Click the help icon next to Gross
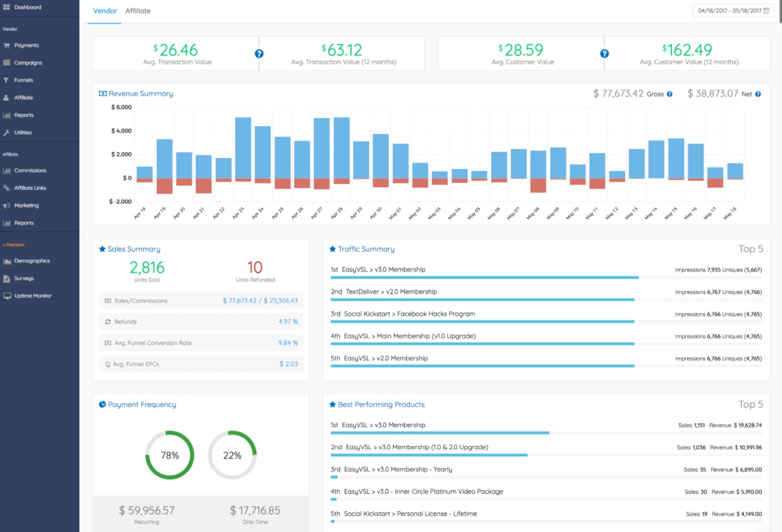Image resolution: width=782 pixels, height=532 pixels. [670, 94]
